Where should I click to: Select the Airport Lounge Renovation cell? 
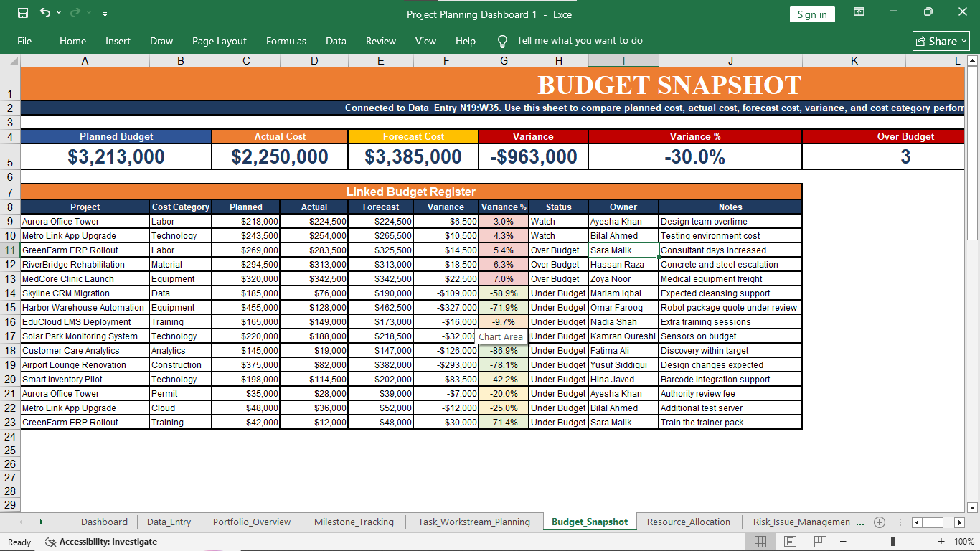coord(85,365)
